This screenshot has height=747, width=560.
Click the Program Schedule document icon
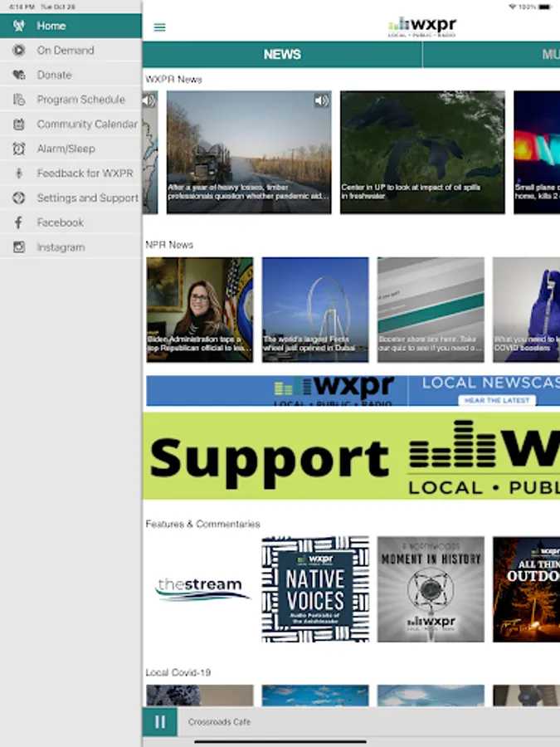(18, 100)
